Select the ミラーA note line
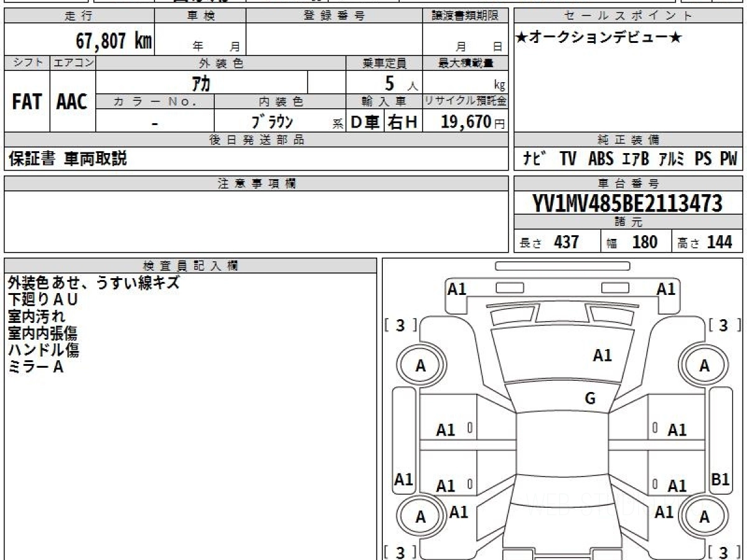747x560 pixels. pyautogui.click(x=36, y=367)
